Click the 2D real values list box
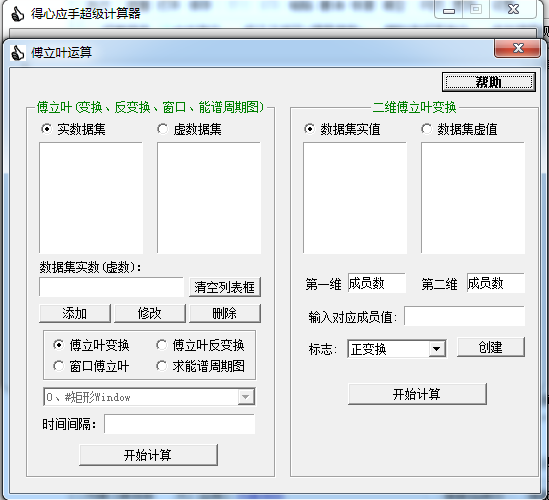The height and width of the screenshot is (500, 549). (x=355, y=198)
